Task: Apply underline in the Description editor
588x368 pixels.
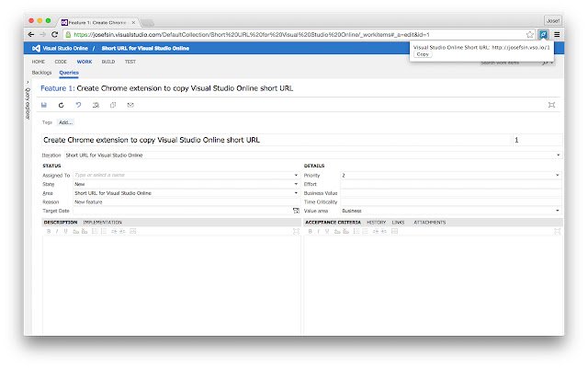Action: [65, 231]
